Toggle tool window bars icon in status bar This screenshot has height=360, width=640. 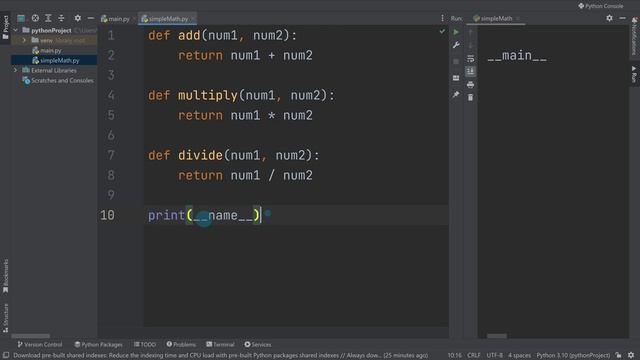6,356
